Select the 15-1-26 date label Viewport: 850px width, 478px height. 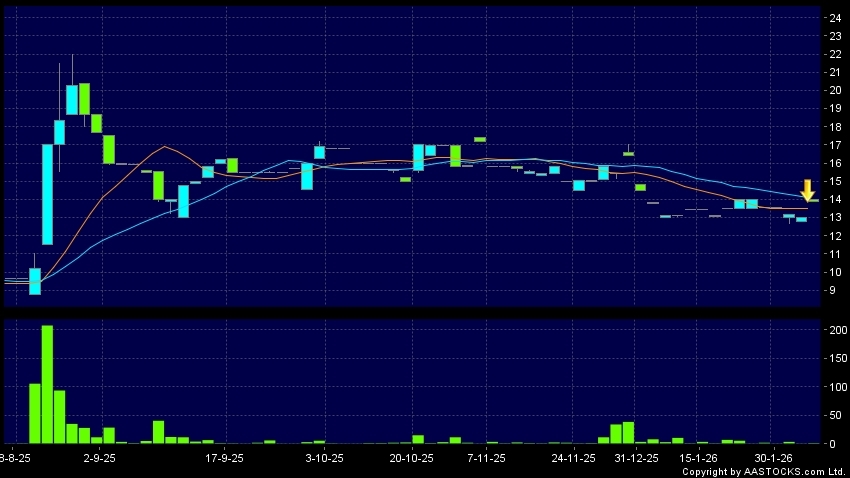tap(699, 457)
